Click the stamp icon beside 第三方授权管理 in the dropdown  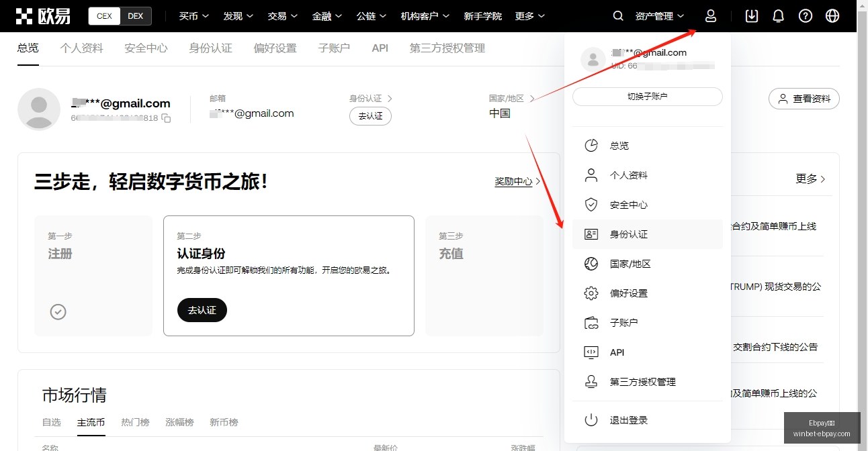pyautogui.click(x=591, y=382)
